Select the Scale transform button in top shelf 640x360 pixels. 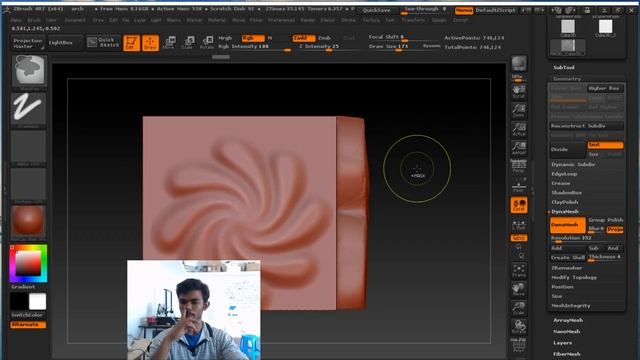point(188,42)
